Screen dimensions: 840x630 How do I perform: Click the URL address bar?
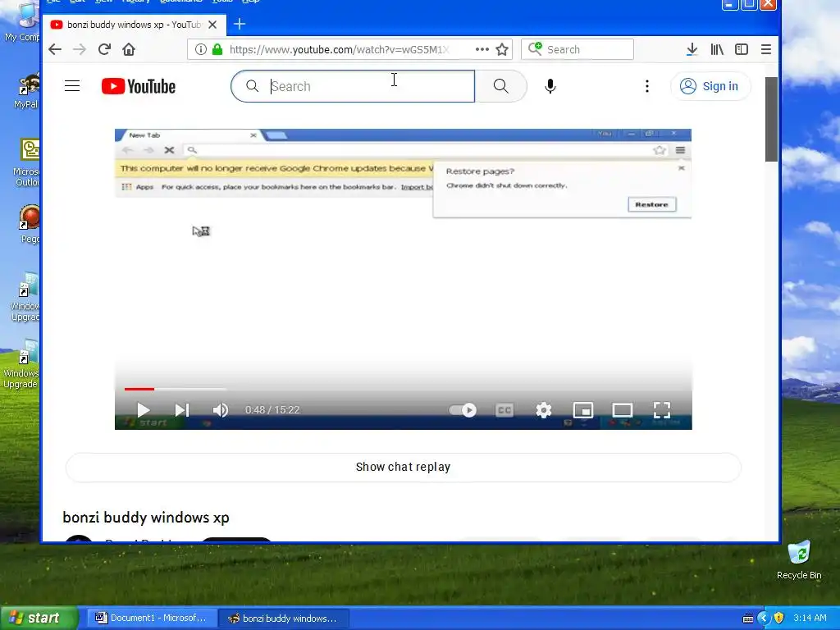tap(349, 50)
